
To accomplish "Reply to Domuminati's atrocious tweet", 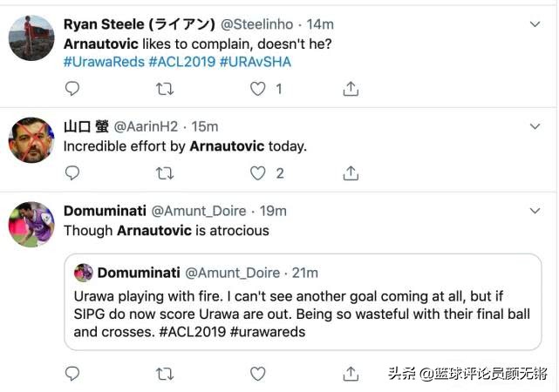I will tap(72, 374).
